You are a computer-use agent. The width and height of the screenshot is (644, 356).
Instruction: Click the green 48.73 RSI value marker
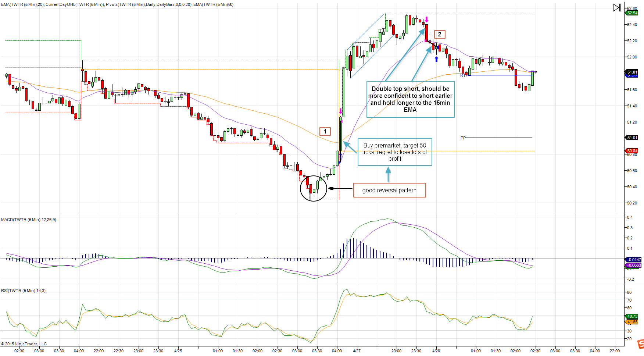tap(632, 316)
